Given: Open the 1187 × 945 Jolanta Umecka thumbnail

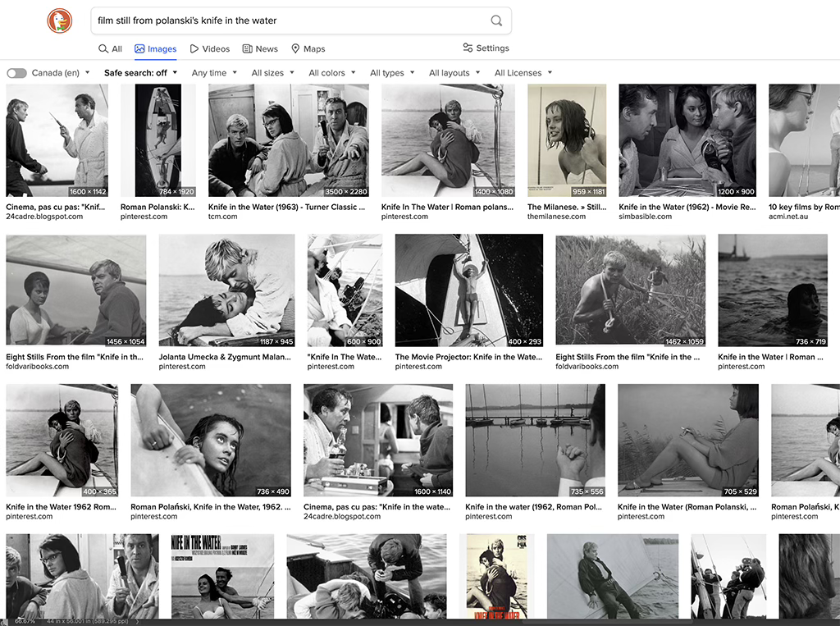Looking at the screenshot, I should (x=226, y=290).
